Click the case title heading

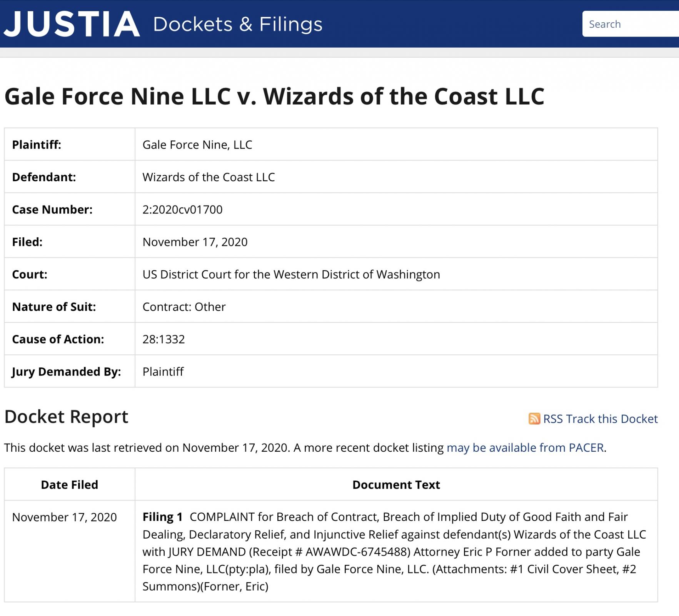click(x=274, y=96)
